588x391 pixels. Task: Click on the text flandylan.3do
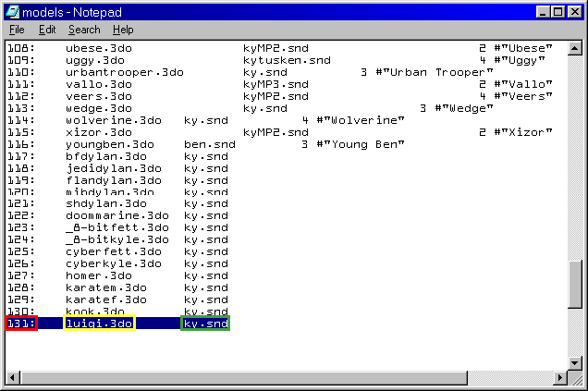point(114,180)
